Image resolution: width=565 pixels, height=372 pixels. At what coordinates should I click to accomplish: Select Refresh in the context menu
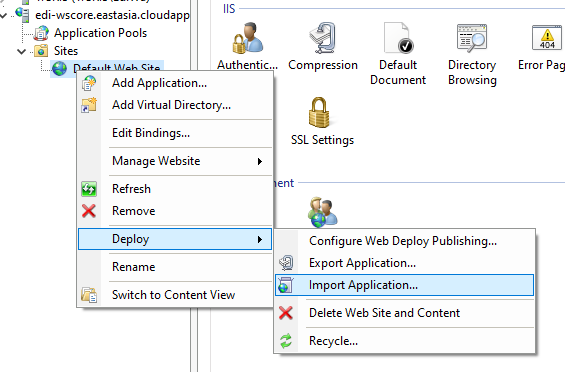click(175, 189)
